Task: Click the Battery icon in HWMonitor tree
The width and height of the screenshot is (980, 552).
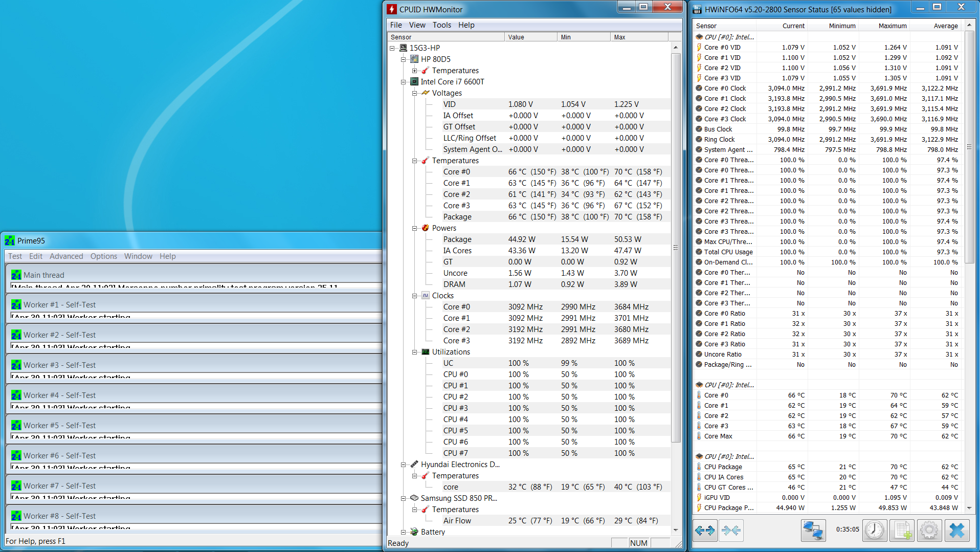Action: 414,532
